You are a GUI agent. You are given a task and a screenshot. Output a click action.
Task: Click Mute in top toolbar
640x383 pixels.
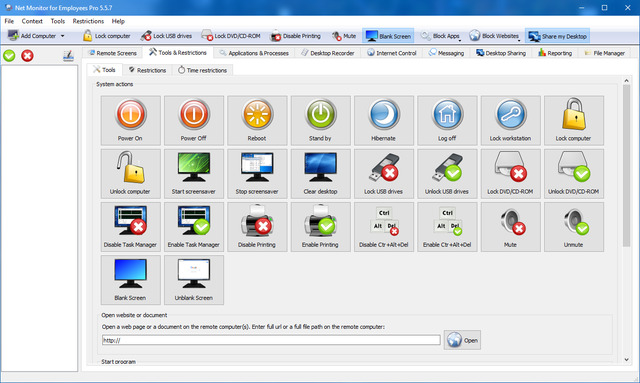click(x=344, y=36)
